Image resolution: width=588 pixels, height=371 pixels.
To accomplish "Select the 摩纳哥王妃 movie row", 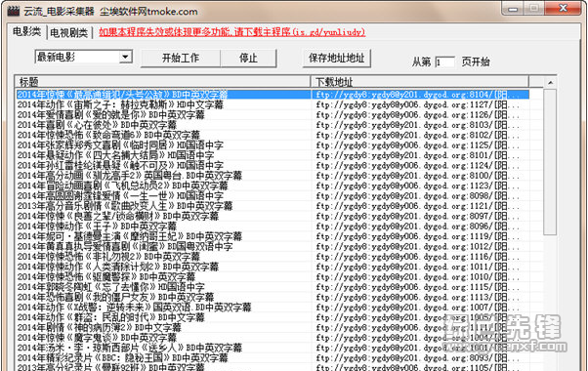I will 273,236.
